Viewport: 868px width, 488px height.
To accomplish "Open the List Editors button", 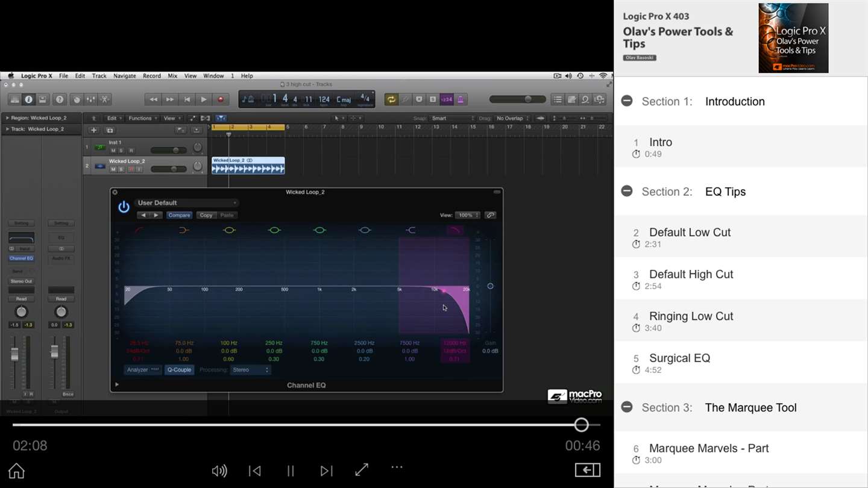I will [558, 99].
